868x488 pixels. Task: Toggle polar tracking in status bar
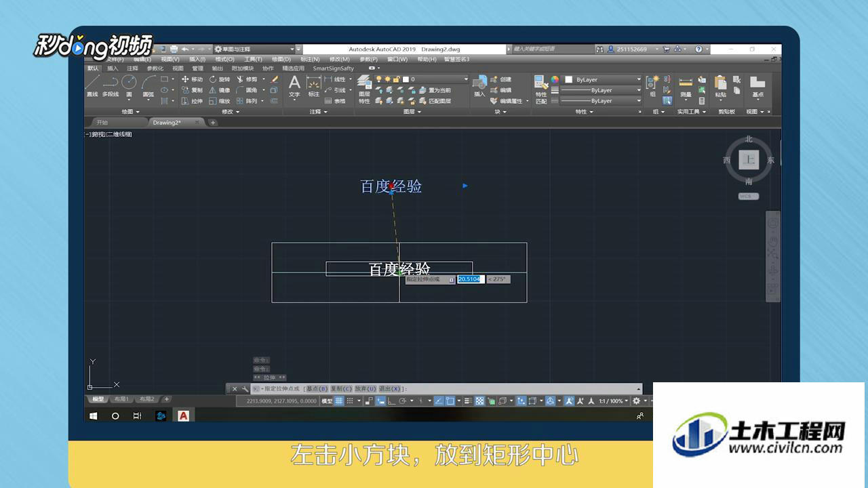(402, 401)
